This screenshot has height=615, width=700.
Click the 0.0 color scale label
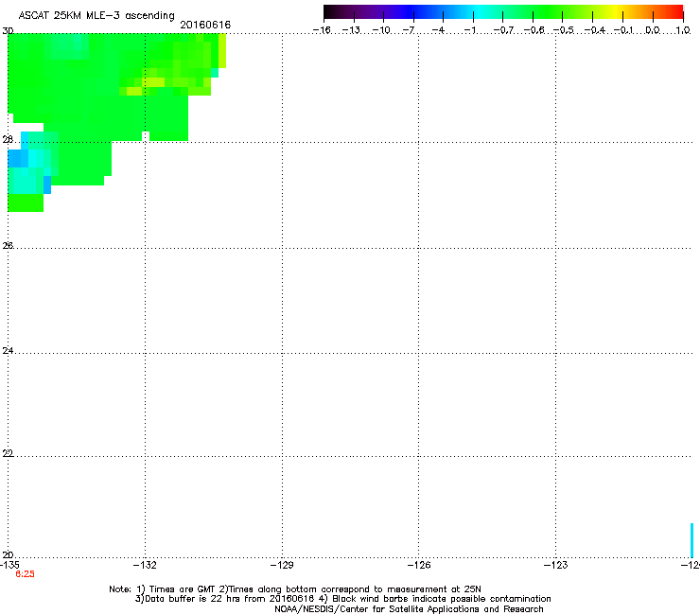click(x=653, y=30)
